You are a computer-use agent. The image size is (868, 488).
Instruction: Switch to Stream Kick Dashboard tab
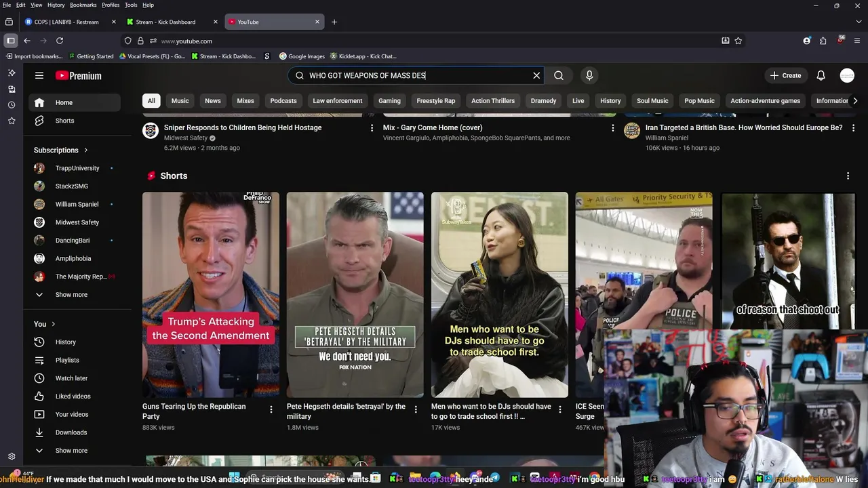172,22
